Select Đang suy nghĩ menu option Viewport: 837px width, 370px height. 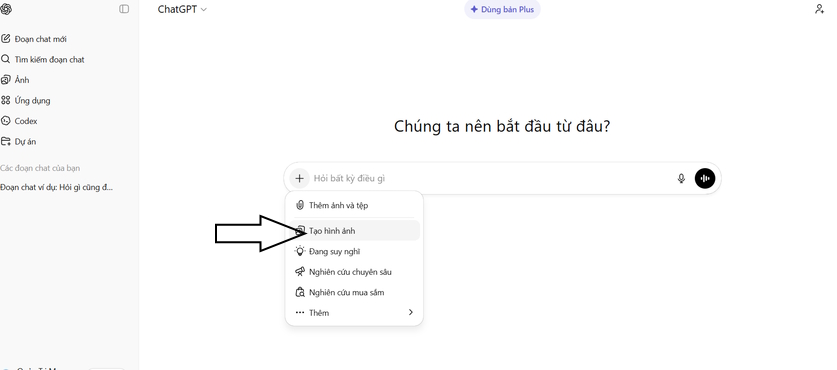354,251
